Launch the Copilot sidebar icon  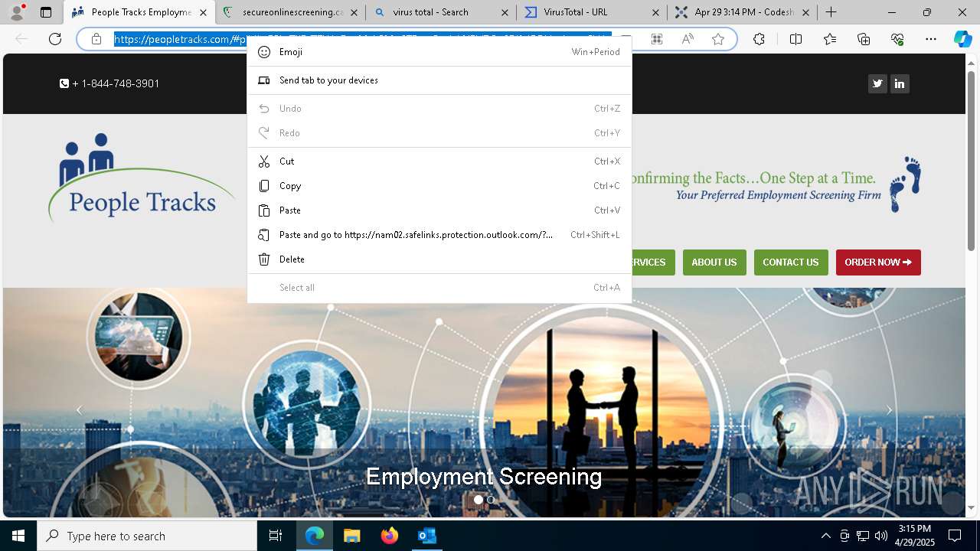point(962,39)
